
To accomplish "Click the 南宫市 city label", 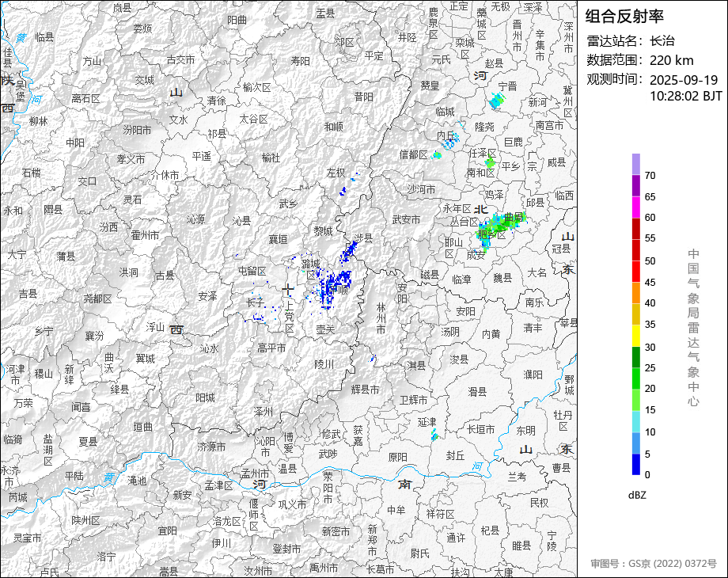I will tap(549, 125).
